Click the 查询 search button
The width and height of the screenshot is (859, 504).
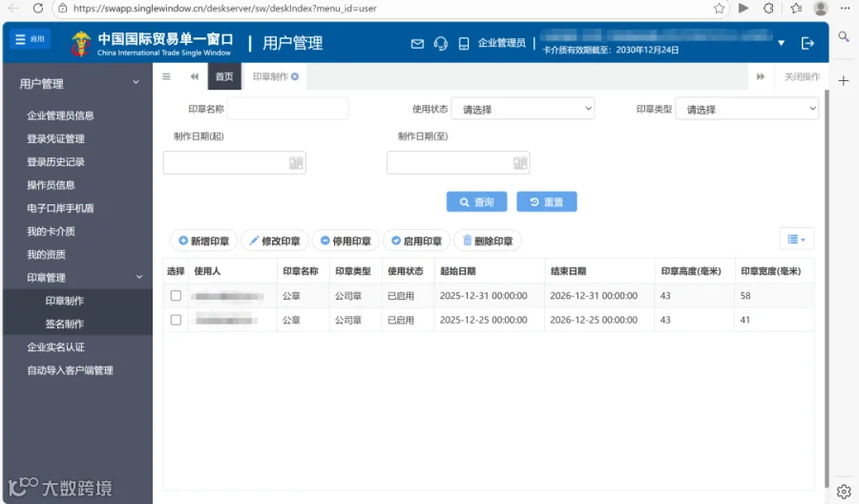click(476, 201)
